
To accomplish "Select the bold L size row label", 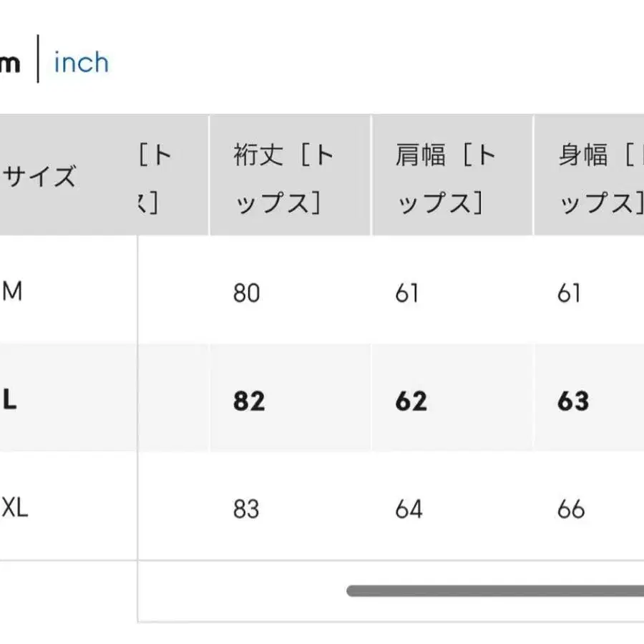I will point(10,401).
